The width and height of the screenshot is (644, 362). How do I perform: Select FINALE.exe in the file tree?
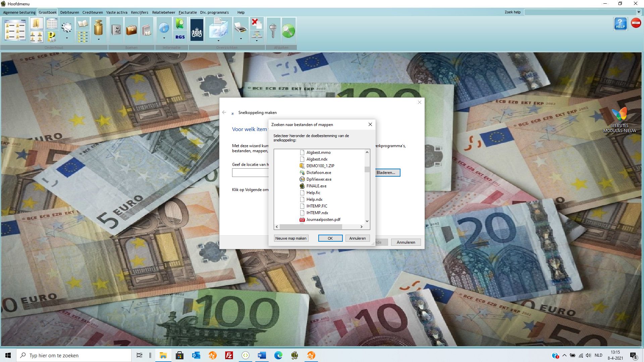316,186
